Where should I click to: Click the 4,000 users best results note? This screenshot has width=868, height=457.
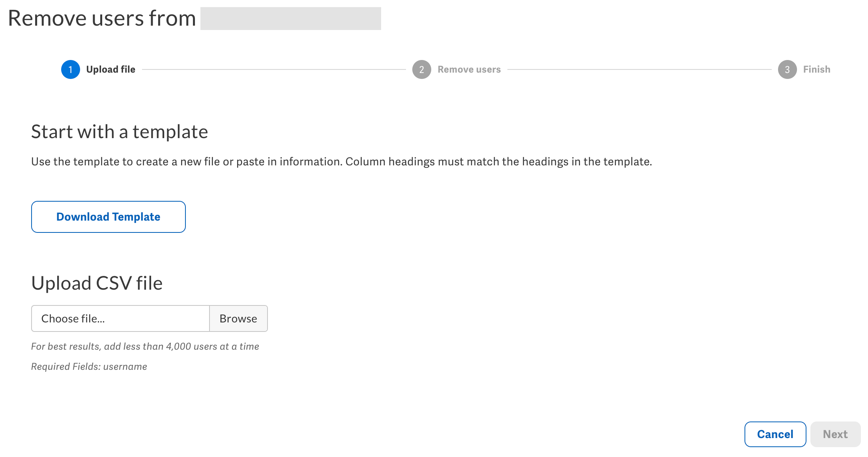point(145,346)
